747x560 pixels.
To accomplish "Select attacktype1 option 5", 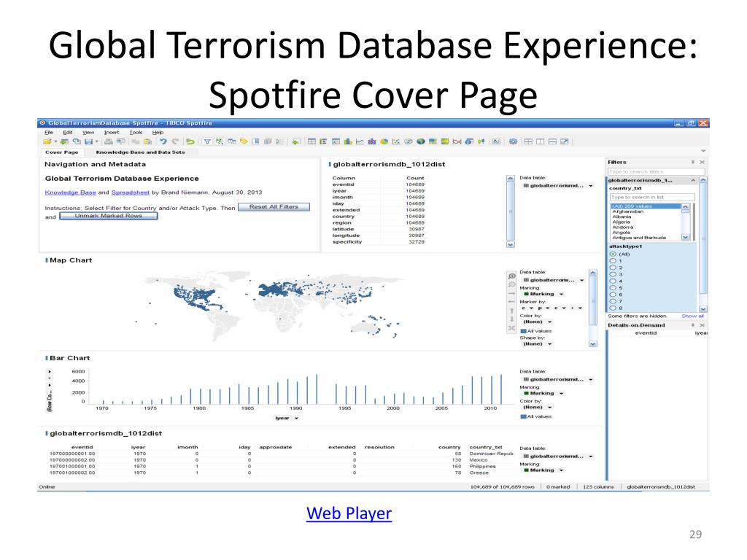I will tap(613, 287).
